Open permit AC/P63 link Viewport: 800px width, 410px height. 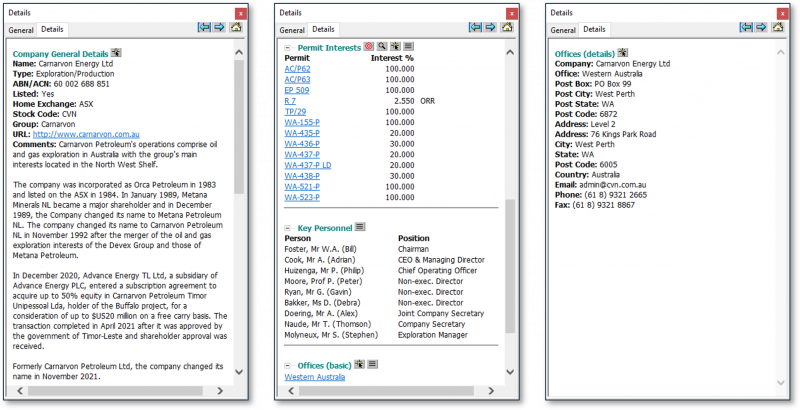point(297,80)
